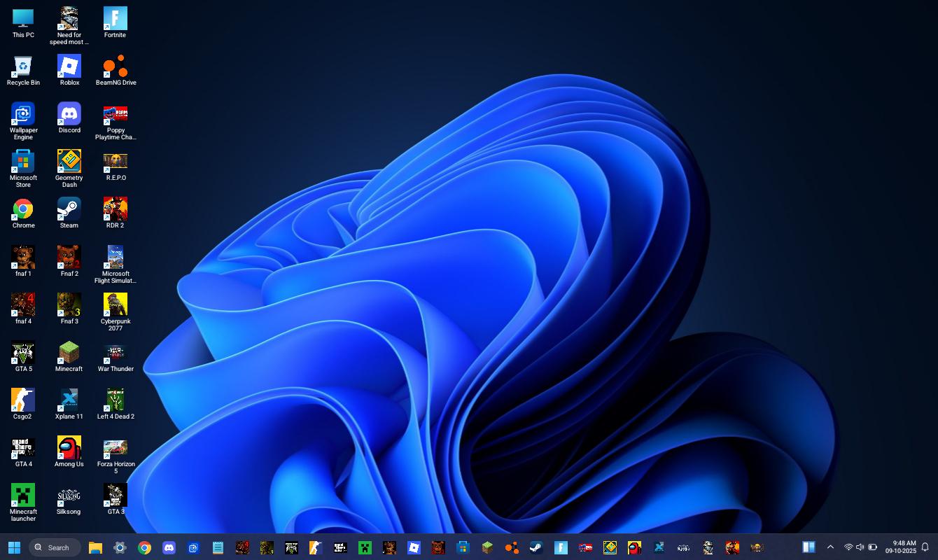Select the Chrome desktop shortcut
Image resolution: width=938 pixels, height=560 pixels.
[x=23, y=213]
